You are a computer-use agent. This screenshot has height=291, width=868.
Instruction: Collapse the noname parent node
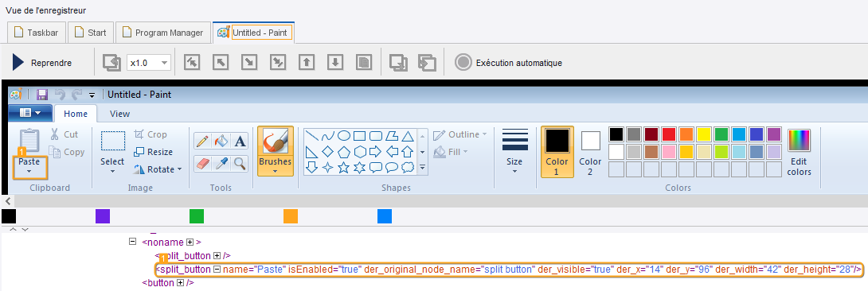132,242
